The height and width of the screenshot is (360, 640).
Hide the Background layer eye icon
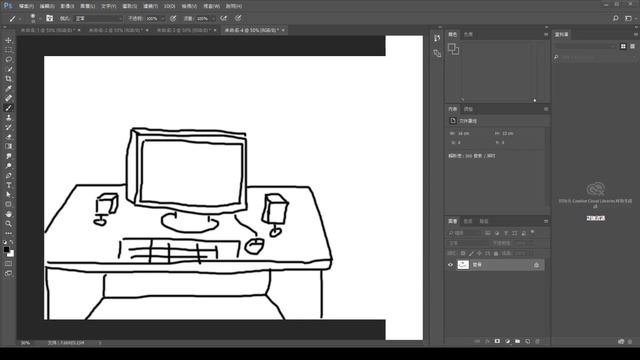451,265
